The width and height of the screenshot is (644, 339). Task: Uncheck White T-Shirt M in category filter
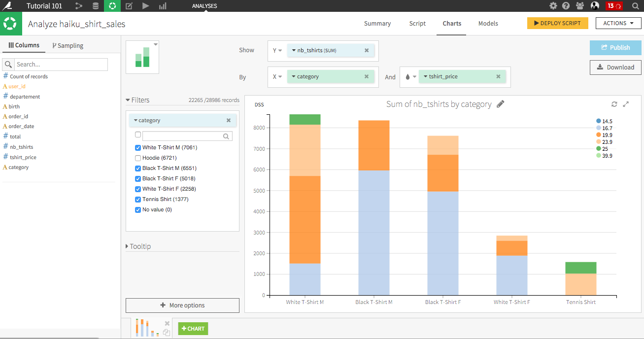pos(138,147)
